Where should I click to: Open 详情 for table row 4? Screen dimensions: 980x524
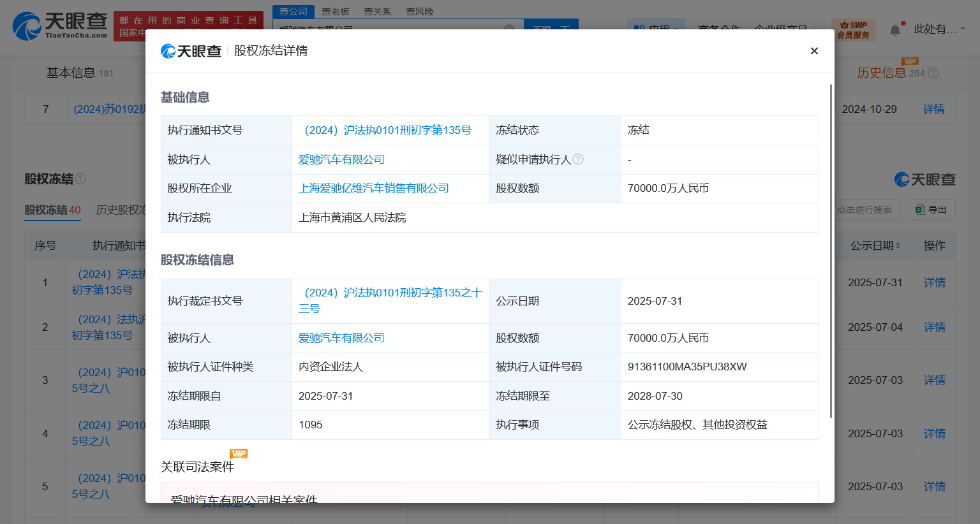(x=934, y=433)
